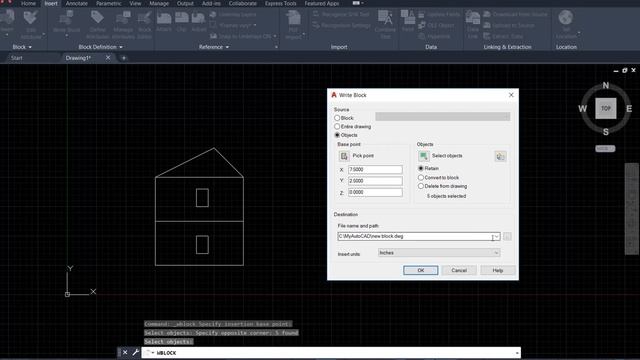This screenshot has width=640, height=360.
Task: Click the Download from Source ribbon item
Action: 515,14
